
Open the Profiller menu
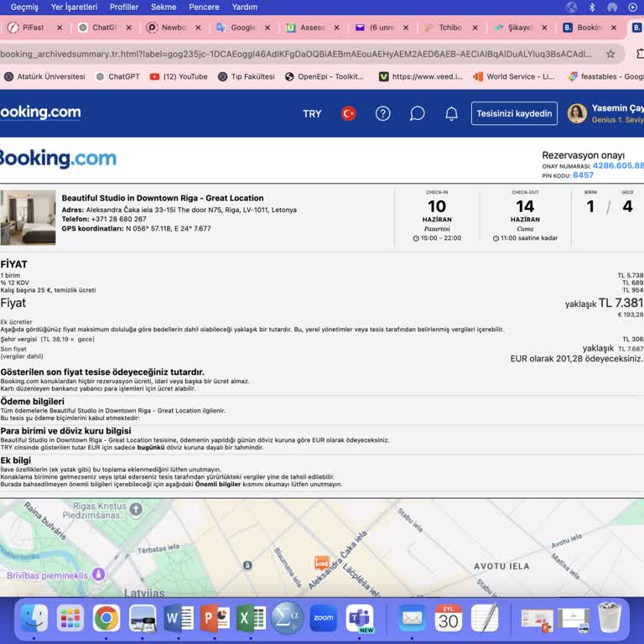[x=124, y=7]
